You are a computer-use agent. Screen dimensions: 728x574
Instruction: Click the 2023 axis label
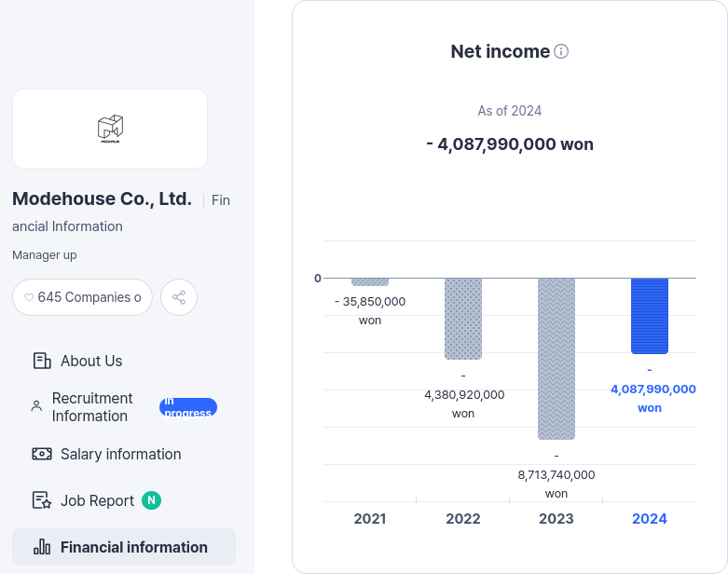coord(556,518)
